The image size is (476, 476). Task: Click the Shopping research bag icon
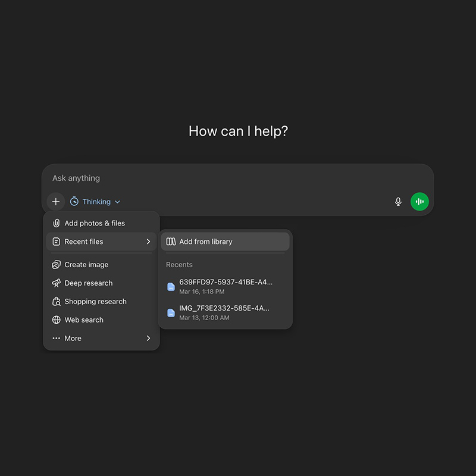click(x=57, y=302)
